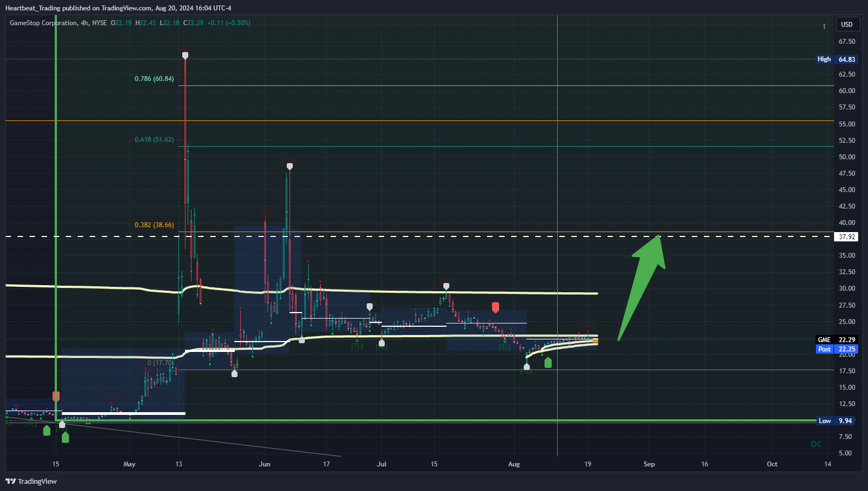Click the 50.00 price axis tick
The image size is (868, 491).
pos(847,157)
